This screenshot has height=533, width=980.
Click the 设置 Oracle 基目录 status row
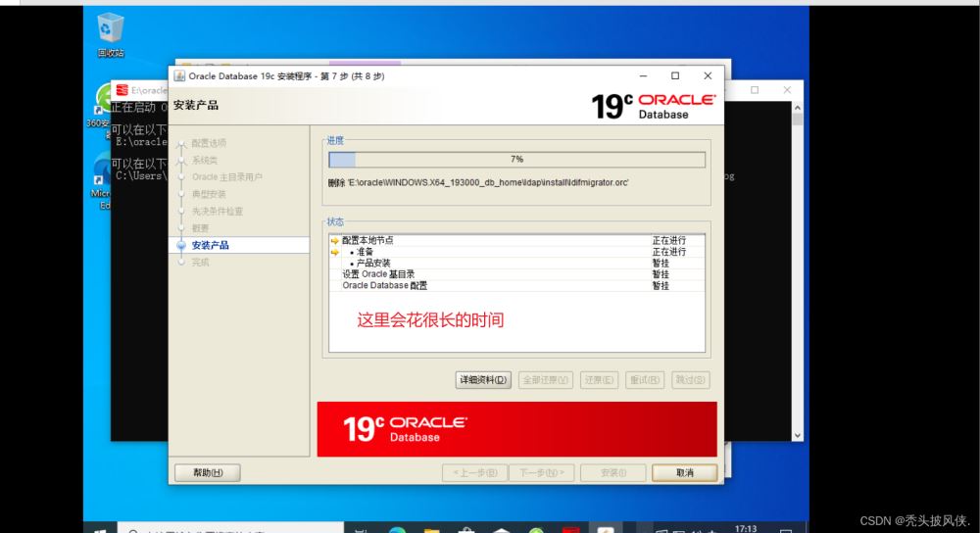click(516, 274)
